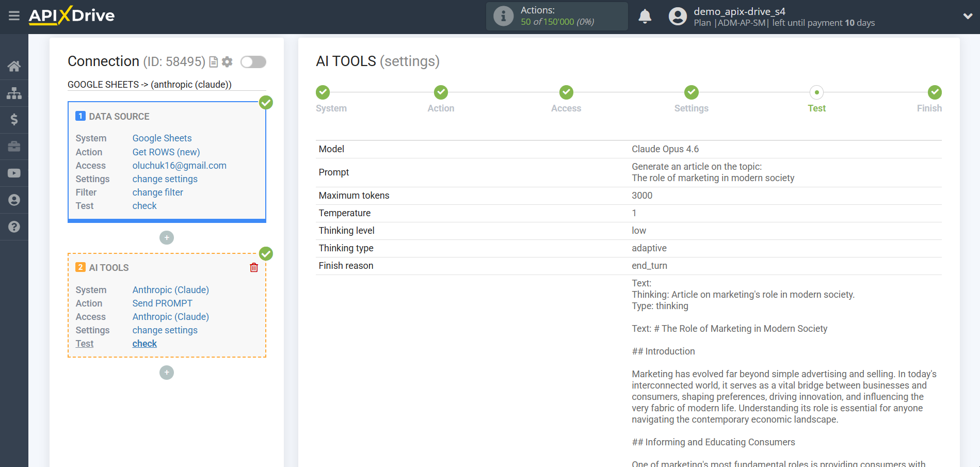Viewport: 980px width, 467px height.
Task: Select the Test step
Action: tap(816, 92)
